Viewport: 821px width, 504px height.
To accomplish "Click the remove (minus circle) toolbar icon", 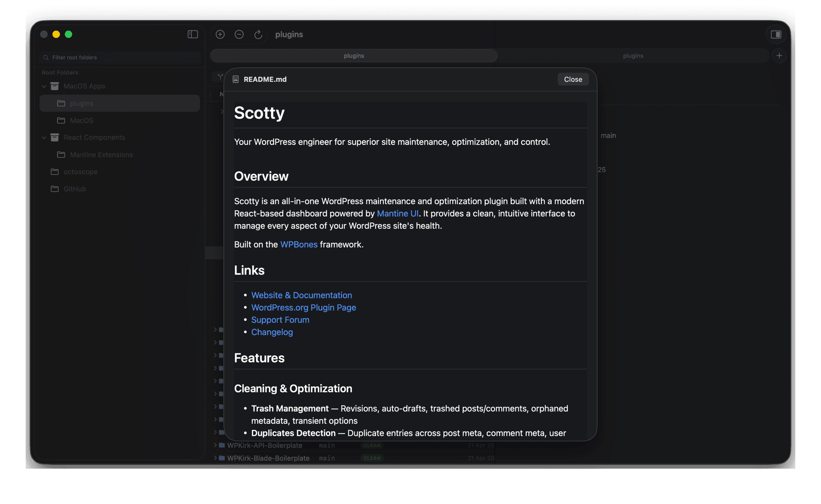I will [x=239, y=34].
